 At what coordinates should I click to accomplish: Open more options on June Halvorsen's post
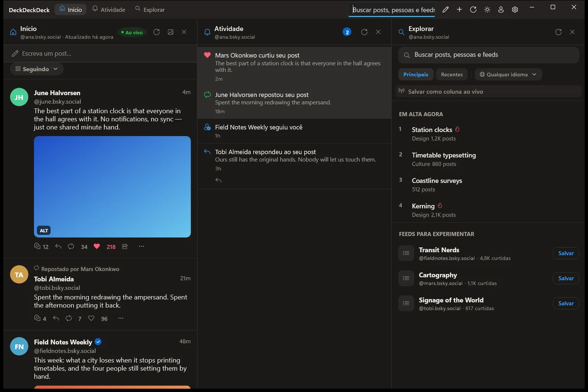point(141,246)
